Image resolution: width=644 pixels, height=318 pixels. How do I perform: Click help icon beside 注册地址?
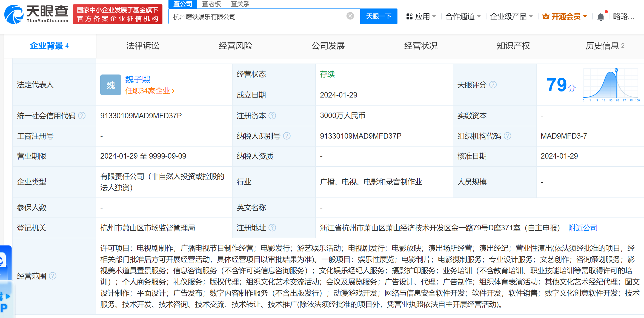point(272,228)
